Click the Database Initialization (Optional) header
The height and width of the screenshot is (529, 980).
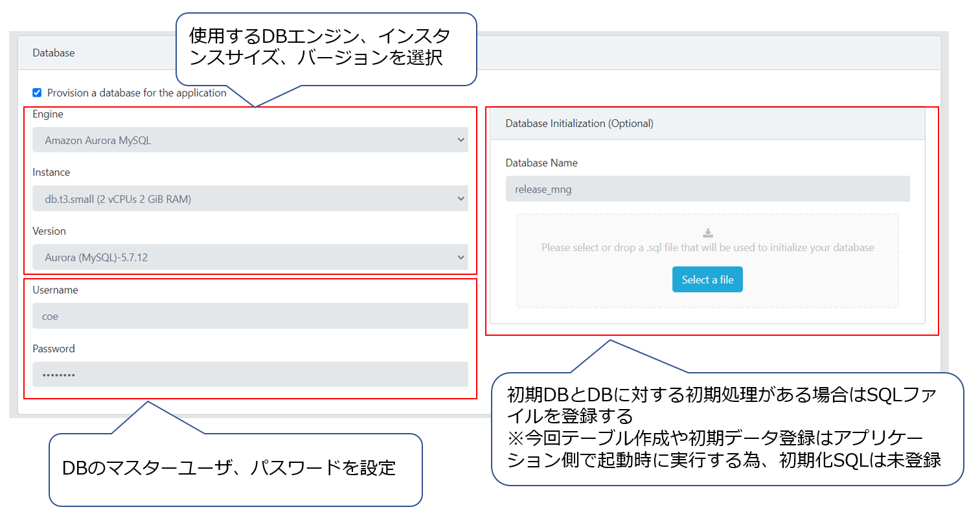click(579, 124)
